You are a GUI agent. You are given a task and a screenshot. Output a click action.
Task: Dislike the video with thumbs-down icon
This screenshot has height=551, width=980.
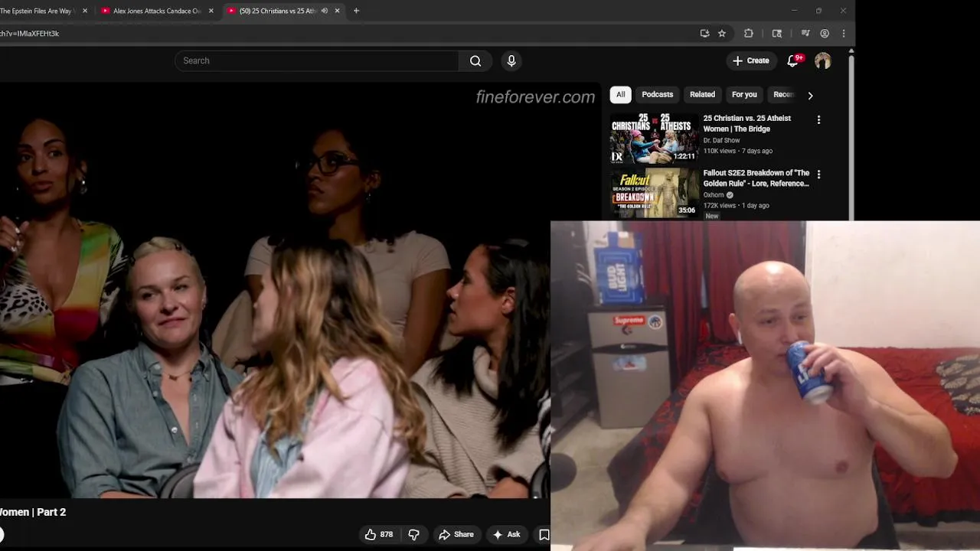[x=414, y=534]
